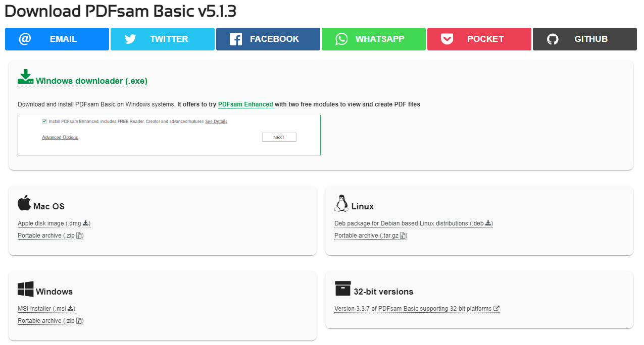Follow the PDFsam Enhanced link
Viewport: 644px width, 345px height.
(245, 104)
